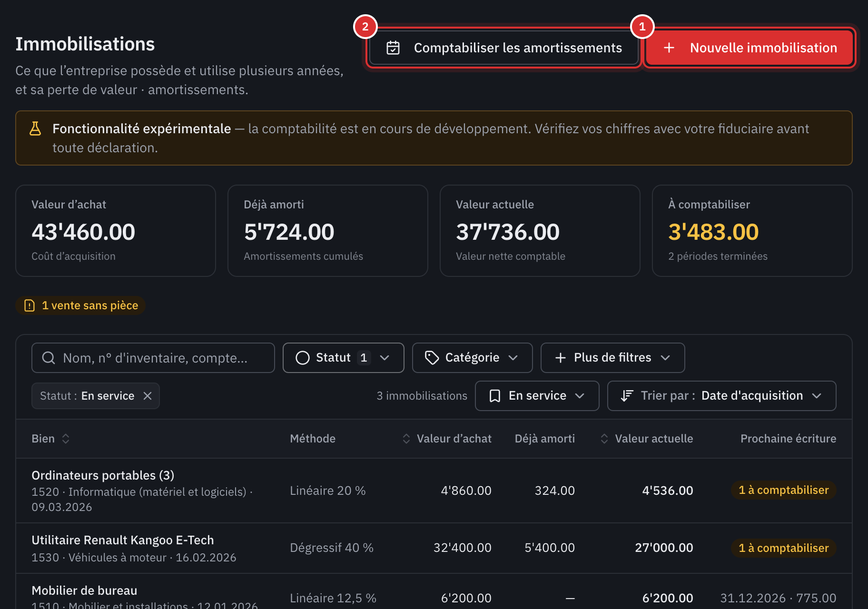Remove the 'Statut : En service' filter chip
This screenshot has width=868, height=609.
pyautogui.click(x=148, y=396)
